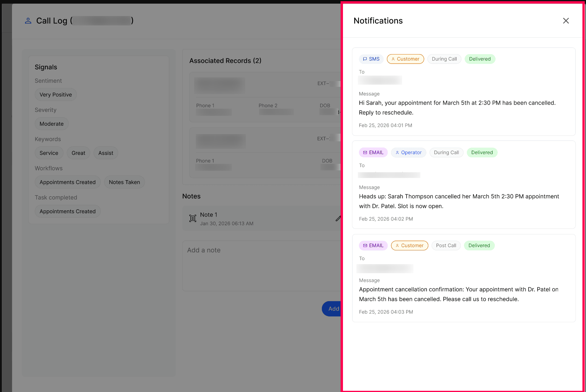This screenshot has height=392, width=586.
Task: Click Delivered status on the Operator email
Action: (482, 153)
